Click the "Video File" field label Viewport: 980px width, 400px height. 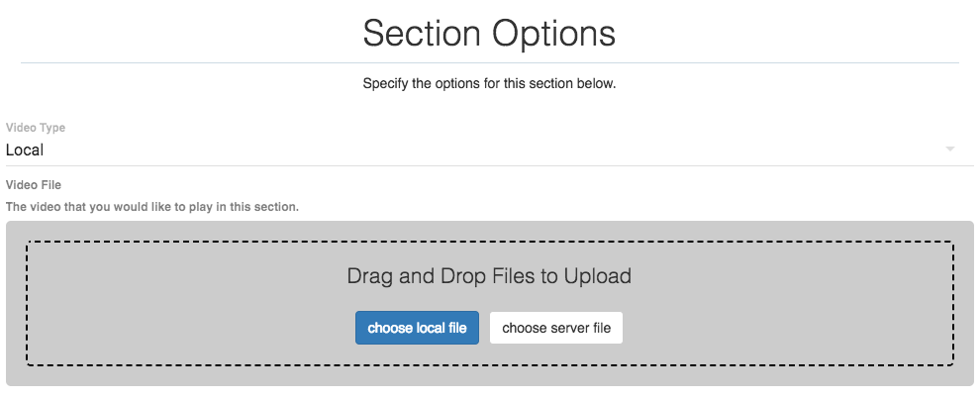tap(34, 185)
